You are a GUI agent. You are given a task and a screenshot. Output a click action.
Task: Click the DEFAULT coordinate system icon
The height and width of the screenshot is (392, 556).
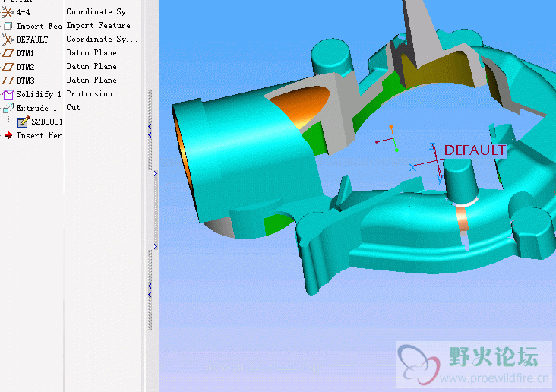click(x=8, y=40)
